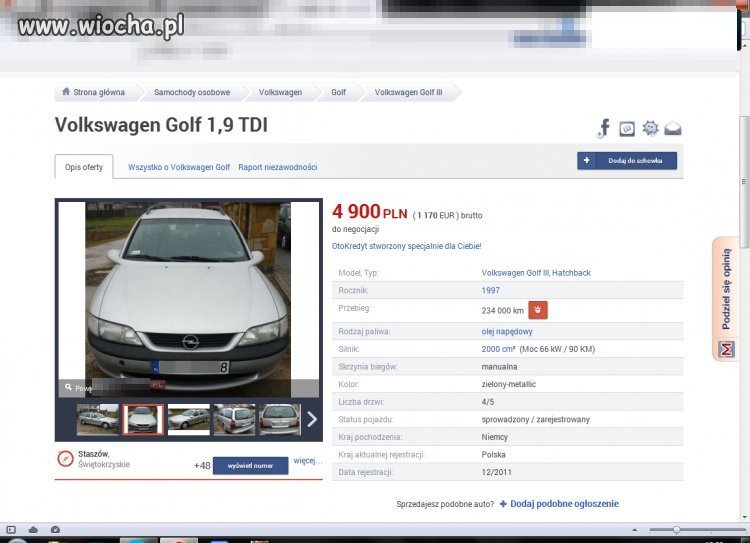
Task: Click the compass location icon by Staszów
Action: tap(65, 458)
